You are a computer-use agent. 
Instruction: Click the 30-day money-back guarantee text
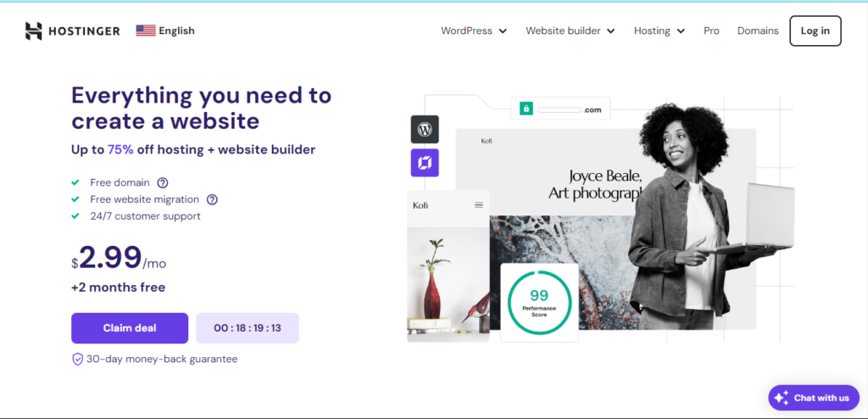(x=162, y=359)
